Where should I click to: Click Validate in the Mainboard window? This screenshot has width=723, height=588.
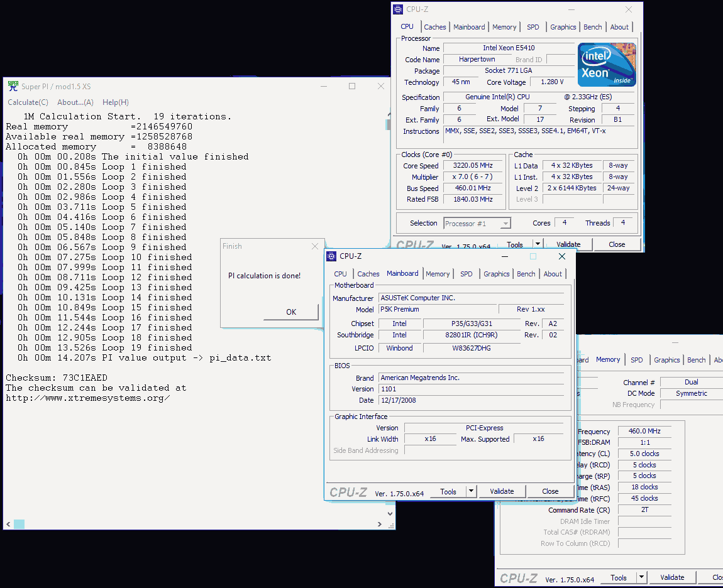pos(502,491)
